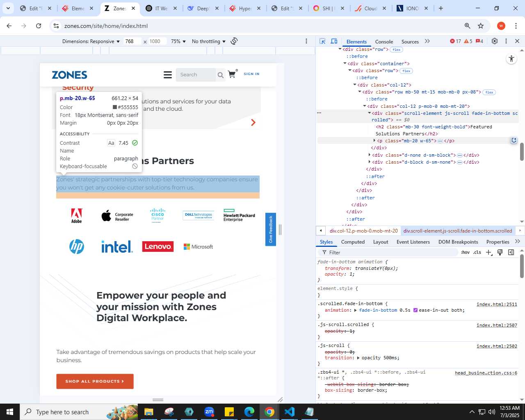Click the Apple Corporate Reseller logo
The width and height of the screenshot is (525, 420).
(x=117, y=216)
